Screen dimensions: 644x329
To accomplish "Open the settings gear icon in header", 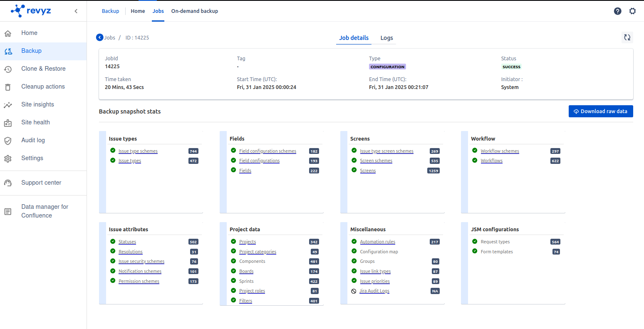I will click(x=632, y=11).
